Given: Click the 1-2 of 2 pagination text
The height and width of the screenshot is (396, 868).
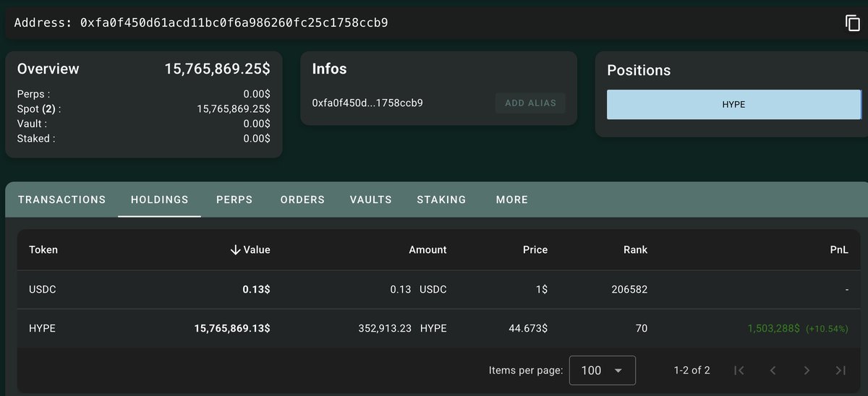Looking at the screenshot, I should [x=692, y=370].
